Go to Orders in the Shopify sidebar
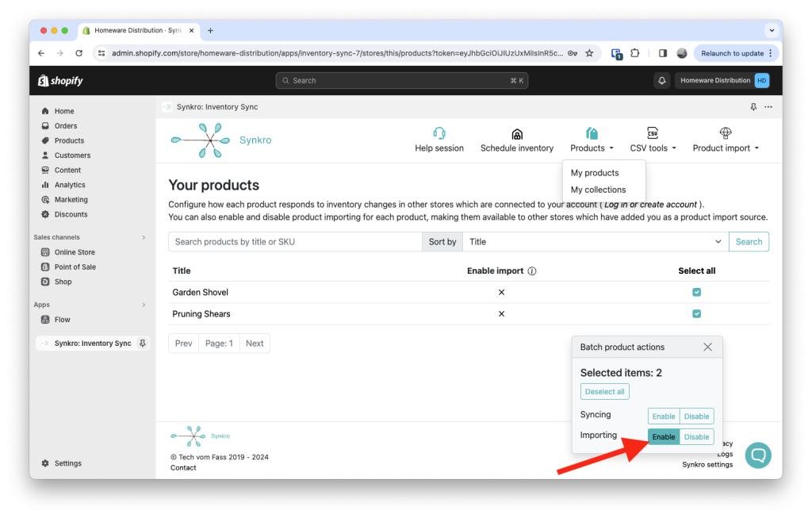Viewport: 812px width, 518px height. pyautogui.click(x=66, y=126)
